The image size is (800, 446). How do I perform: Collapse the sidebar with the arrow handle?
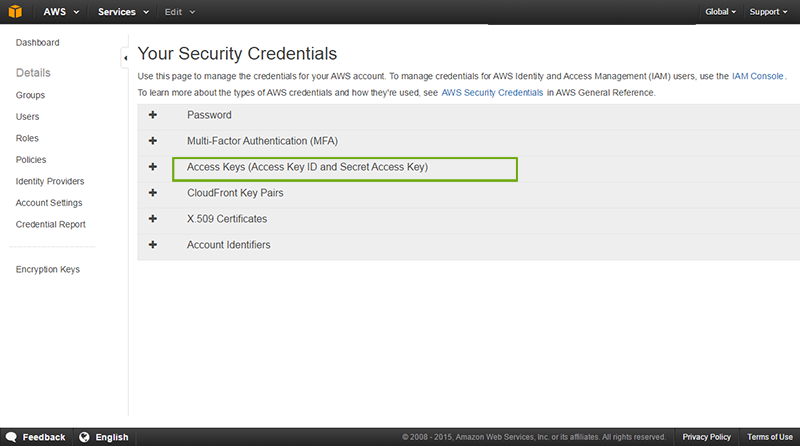125,59
